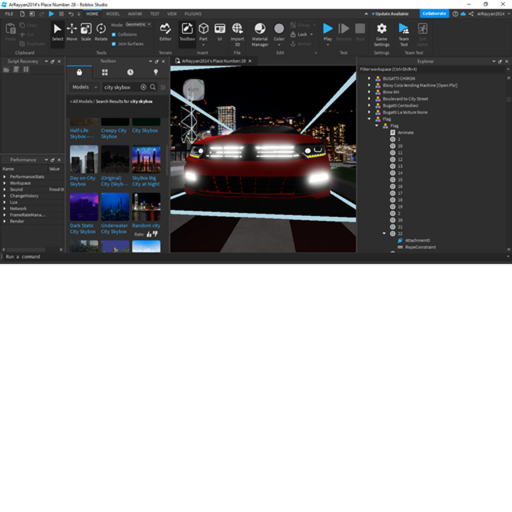Insert a new Part
The width and height of the screenshot is (512, 512).
(x=203, y=33)
